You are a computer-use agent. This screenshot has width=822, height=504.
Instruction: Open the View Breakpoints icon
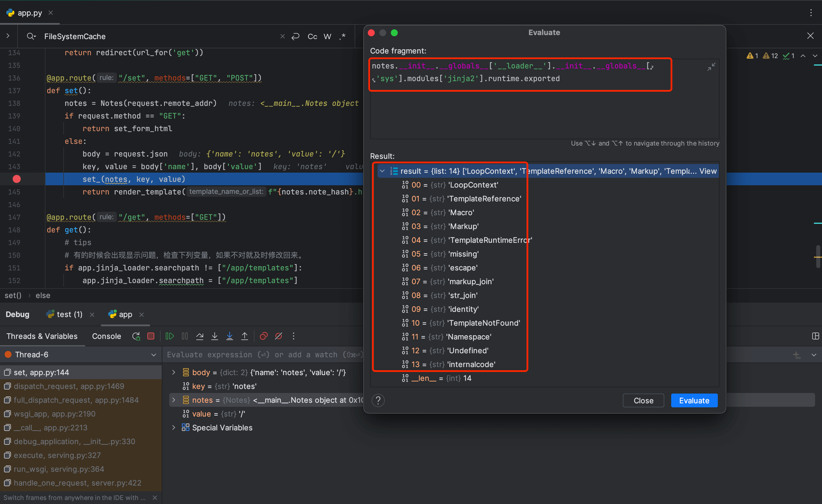(x=264, y=336)
